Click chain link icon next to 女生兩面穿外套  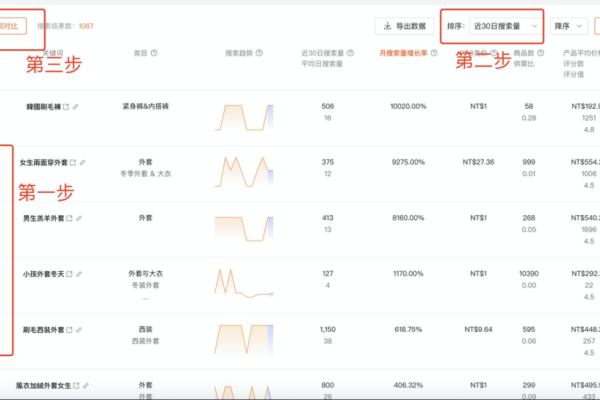coord(82,163)
